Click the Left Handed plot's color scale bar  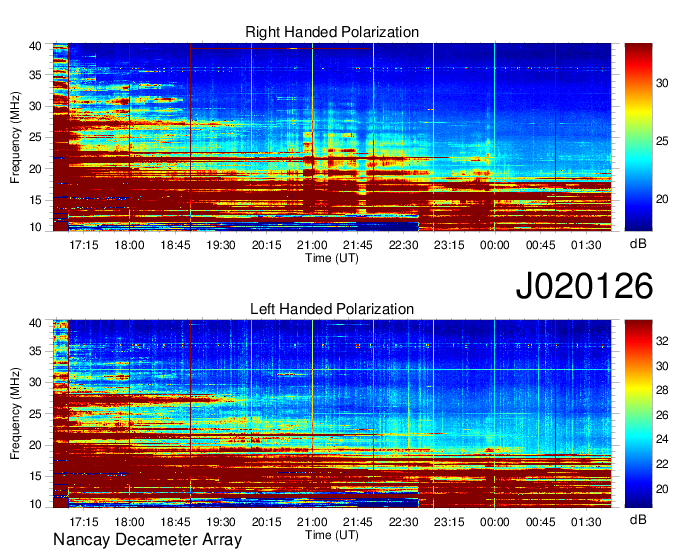click(x=638, y=414)
